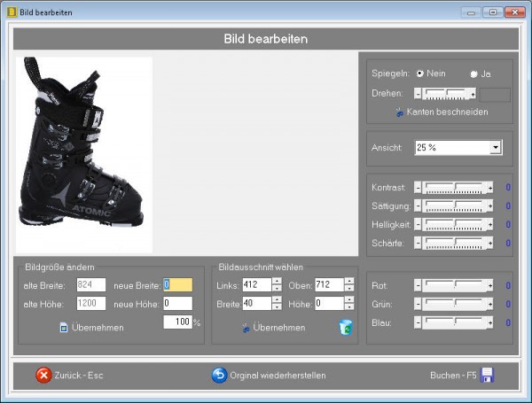This screenshot has height=403, width=532.
Task: Click the Schärfe slider track
Action: pyautogui.click(x=454, y=243)
